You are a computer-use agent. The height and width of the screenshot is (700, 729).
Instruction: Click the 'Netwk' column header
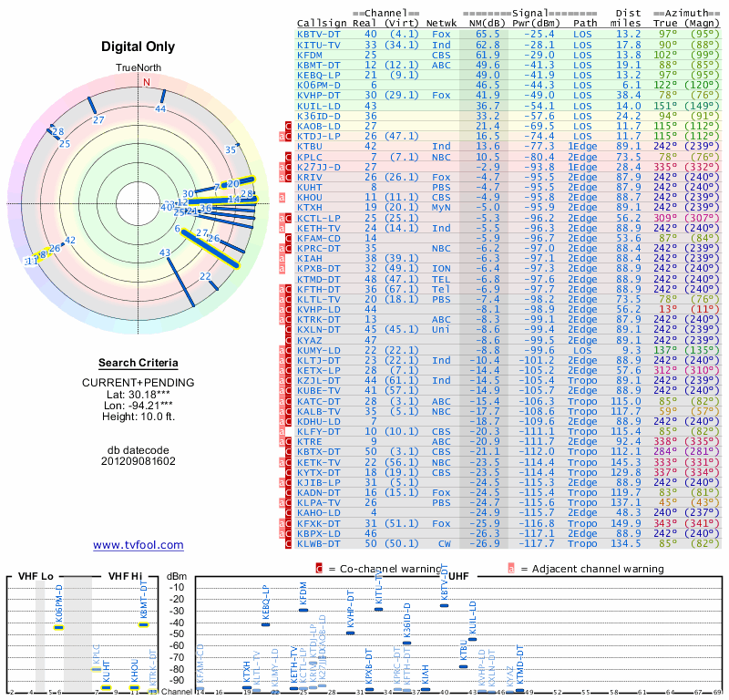tap(441, 23)
